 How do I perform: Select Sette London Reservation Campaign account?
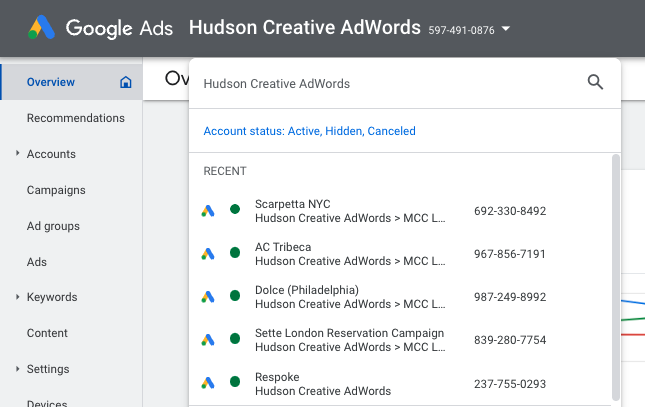pyautogui.click(x=400, y=340)
